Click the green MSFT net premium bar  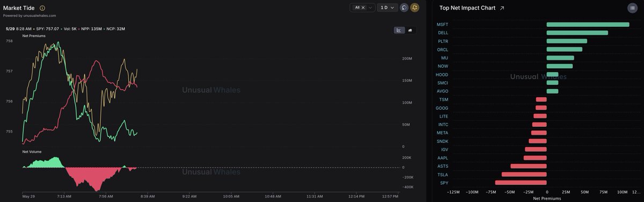(x=588, y=25)
